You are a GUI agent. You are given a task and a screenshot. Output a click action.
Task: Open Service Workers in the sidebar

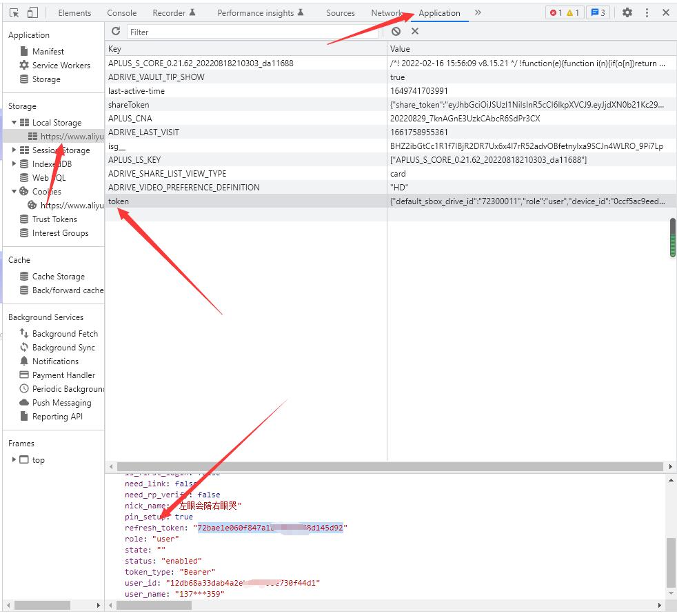(61, 66)
